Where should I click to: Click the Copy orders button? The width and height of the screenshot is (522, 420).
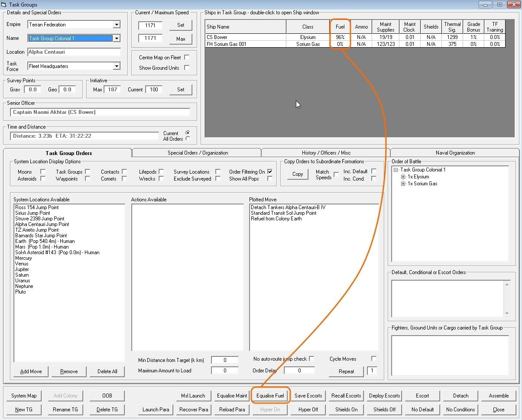[x=298, y=174]
